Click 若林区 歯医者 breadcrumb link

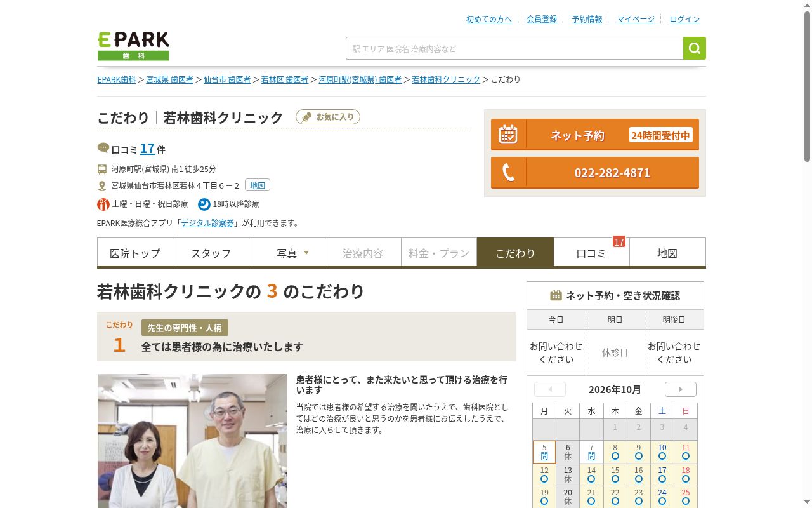point(285,79)
